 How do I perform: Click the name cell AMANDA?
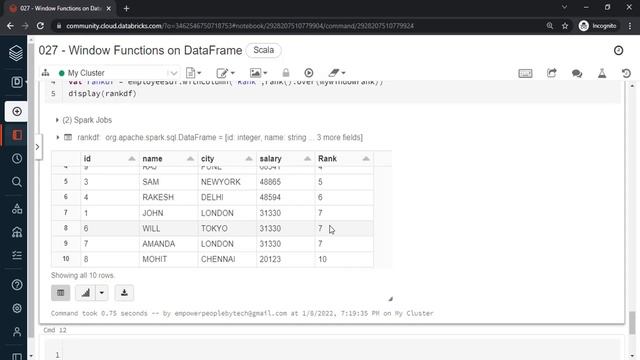pyautogui.click(x=168, y=244)
